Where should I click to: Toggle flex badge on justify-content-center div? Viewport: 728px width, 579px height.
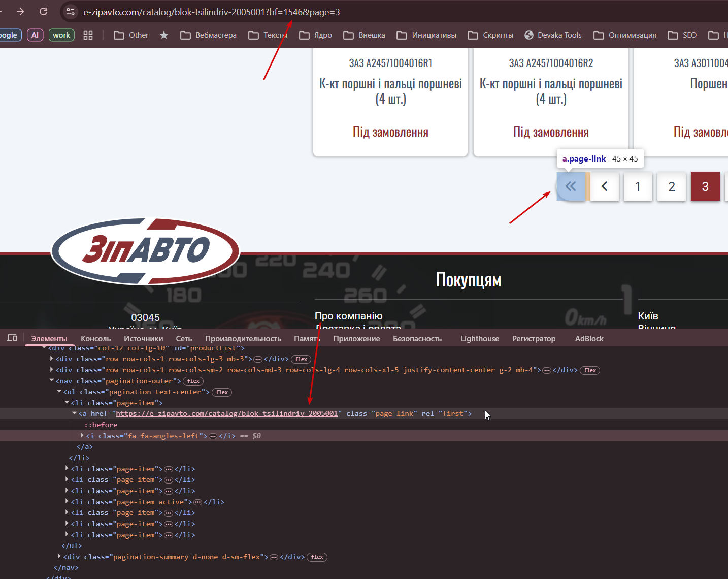pyautogui.click(x=590, y=370)
